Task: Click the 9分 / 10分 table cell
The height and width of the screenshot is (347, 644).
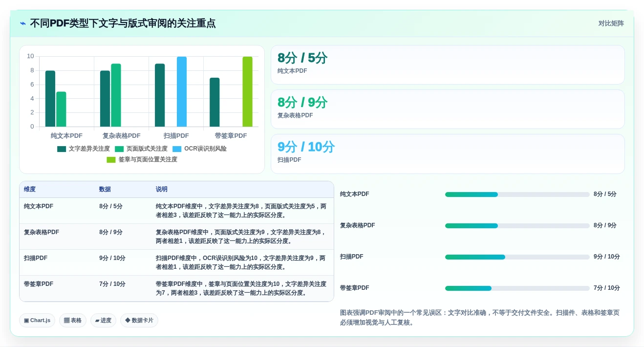Action: click(x=112, y=259)
